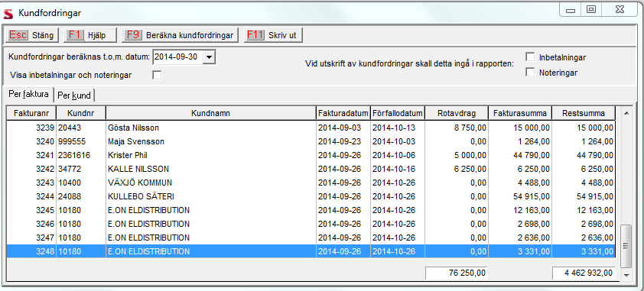Select the Krister Phil row

pos(311,155)
